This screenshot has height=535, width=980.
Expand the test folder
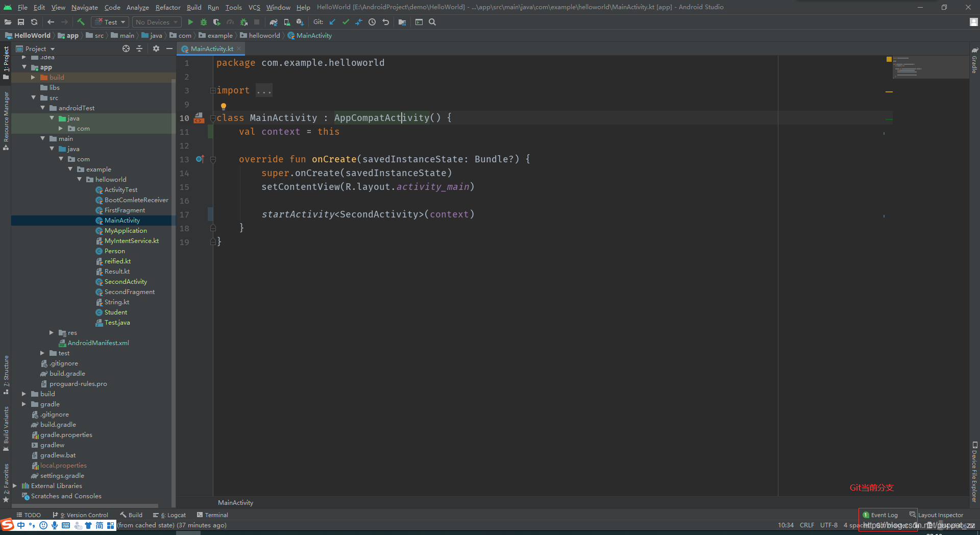click(x=42, y=353)
